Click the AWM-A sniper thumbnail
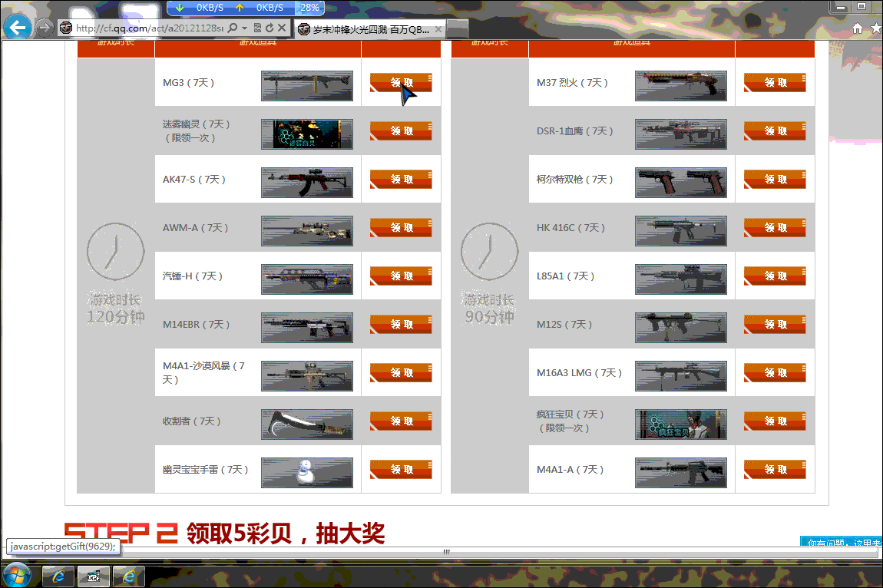Screen dimensions: 883x588 (307, 231)
